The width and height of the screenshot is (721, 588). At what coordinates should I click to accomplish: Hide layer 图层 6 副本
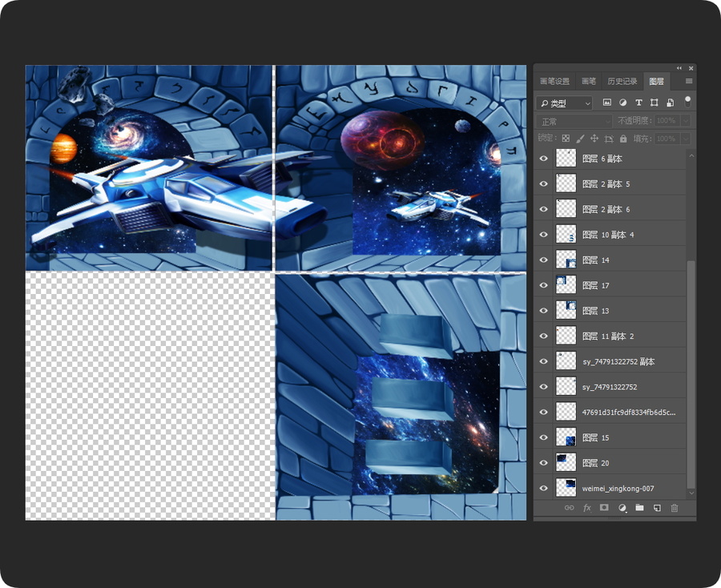click(543, 159)
